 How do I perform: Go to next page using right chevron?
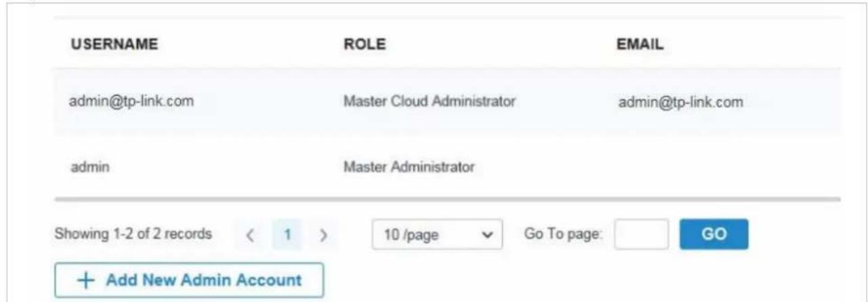[x=324, y=235]
